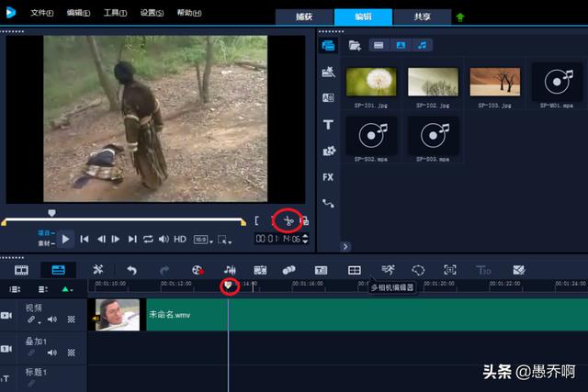Open the Record/Capture option
Screen dimensions: 588x392
tap(198, 270)
